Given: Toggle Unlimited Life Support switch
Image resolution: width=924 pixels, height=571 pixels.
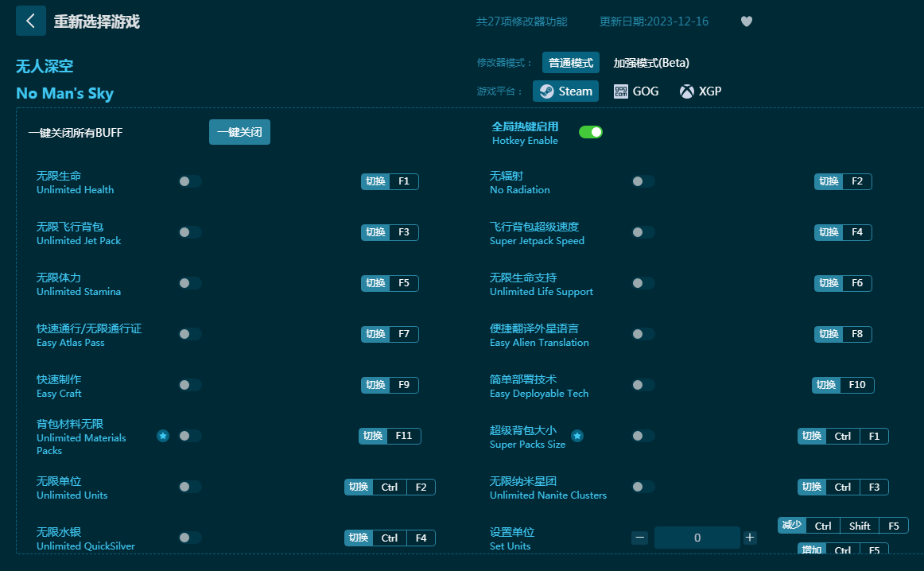Looking at the screenshot, I should point(643,283).
